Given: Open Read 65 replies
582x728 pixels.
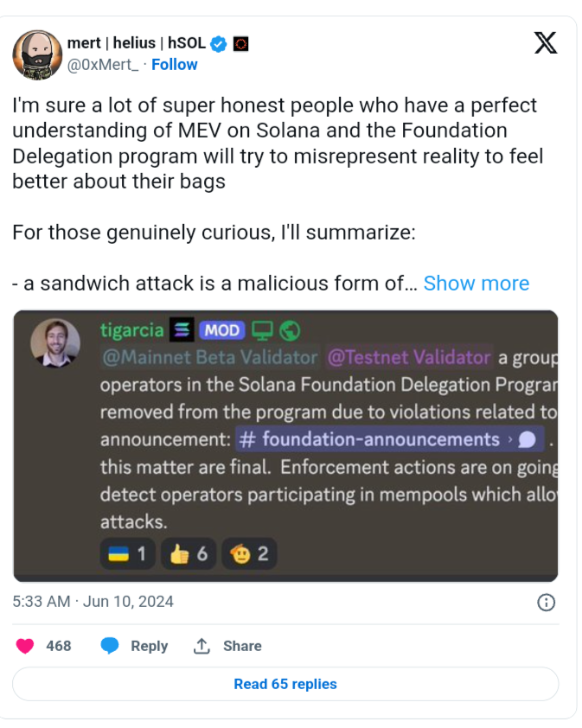Looking at the screenshot, I should pyautogui.click(x=285, y=684).
